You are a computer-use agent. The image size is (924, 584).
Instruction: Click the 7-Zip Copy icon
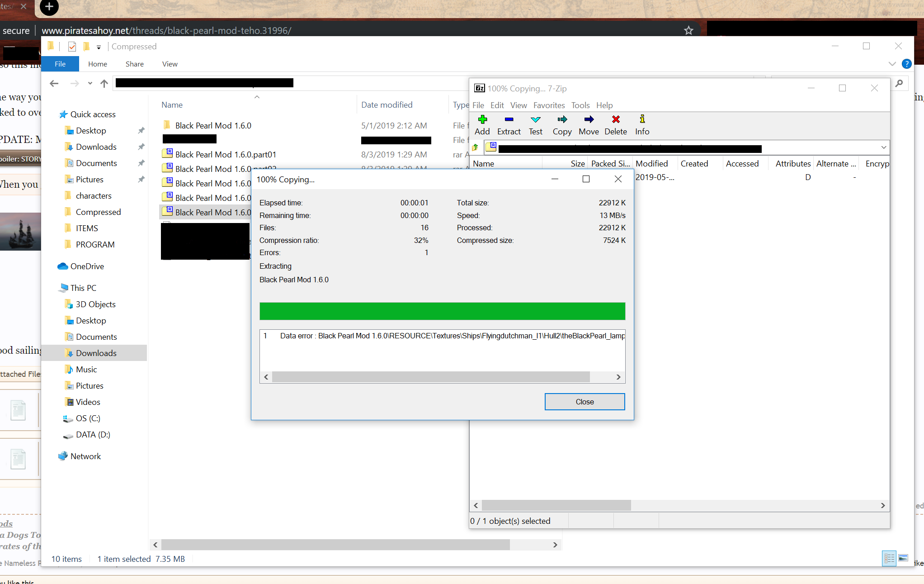click(x=562, y=120)
